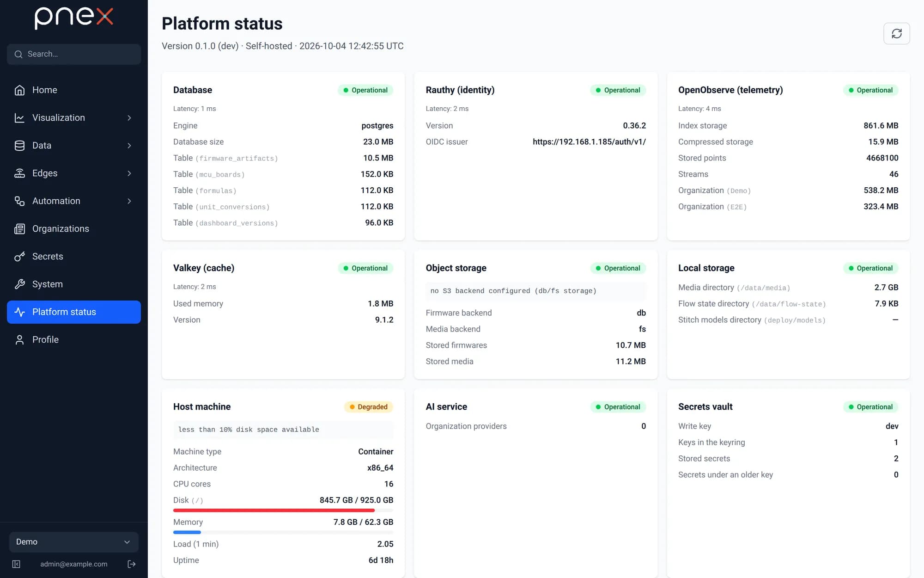Click the Operational badge on Secrets vault
The height and width of the screenshot is (578, 924).
point(871,407)
